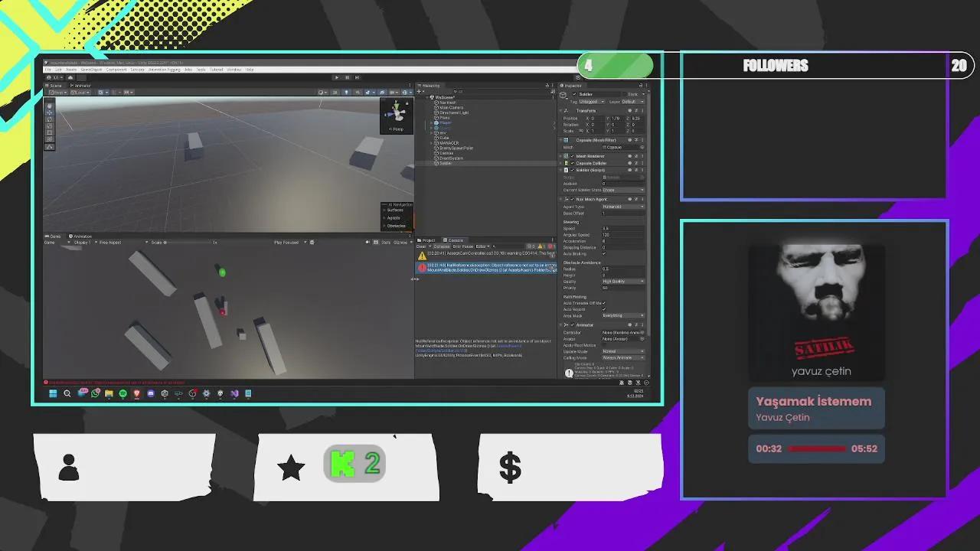Click the Pause button in the toolbar
Screen dimensions: 980x551
(347, 77)
